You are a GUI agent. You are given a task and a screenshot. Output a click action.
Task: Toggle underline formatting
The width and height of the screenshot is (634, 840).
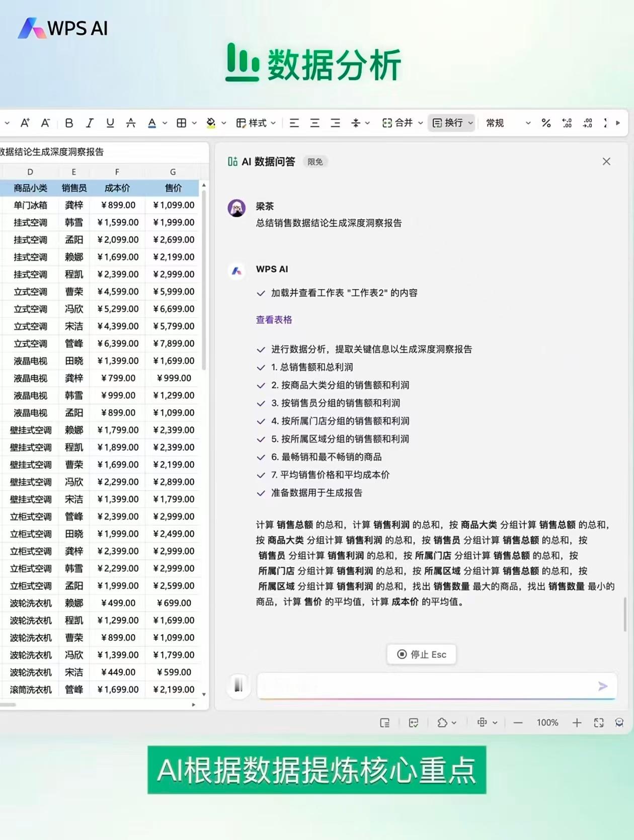point(110,123)
